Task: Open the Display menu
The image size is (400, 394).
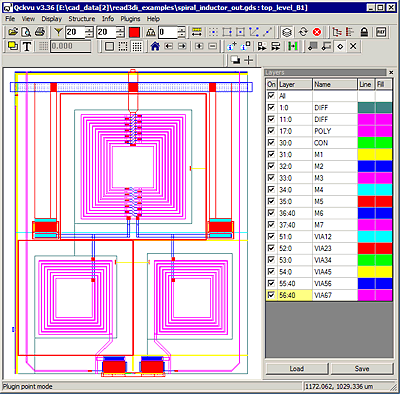Action: click(52, 19)
